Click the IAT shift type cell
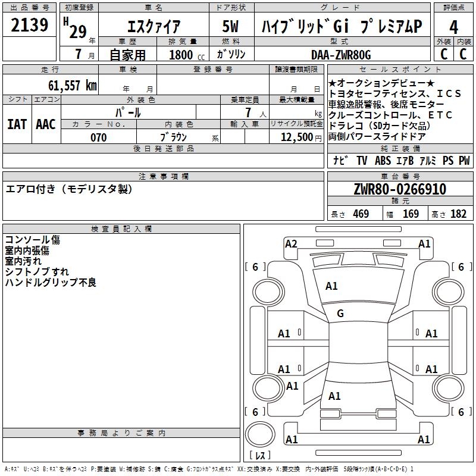 (x=17, y=124)
